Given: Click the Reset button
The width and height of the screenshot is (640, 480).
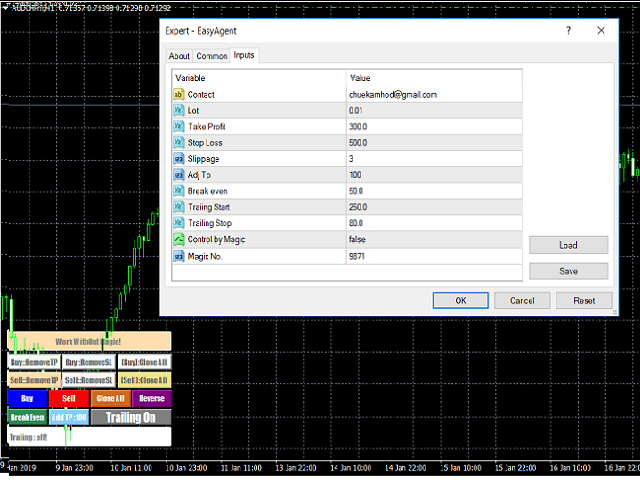Looking at the screenshot, I should click(584, 300).
